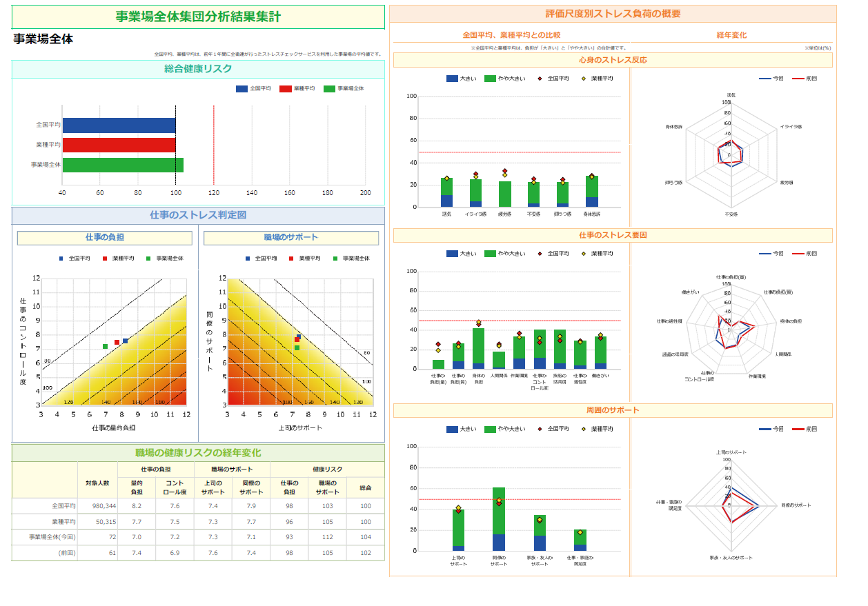Click yellow 業種平均 diamond legend in 仕事のストレス要因
Screen dimensions: 868x606
(x=584, y=254)
